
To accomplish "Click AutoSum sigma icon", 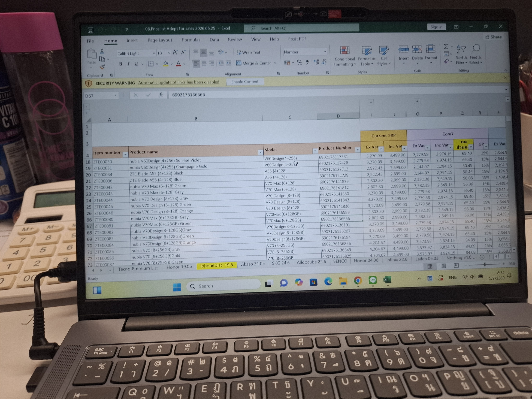I will [446, 46].
